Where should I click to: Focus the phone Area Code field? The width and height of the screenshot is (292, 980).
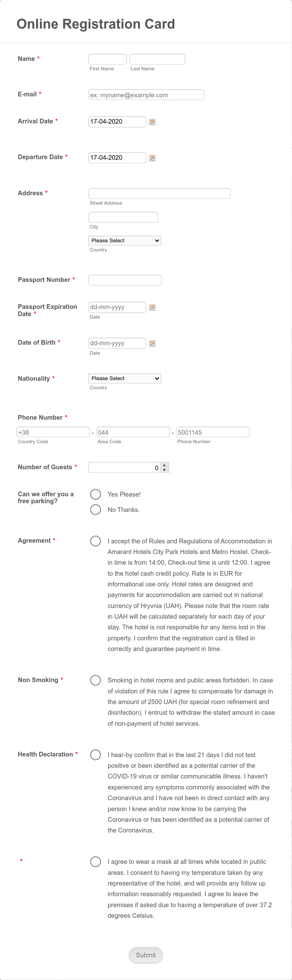[x=133, y=432]
